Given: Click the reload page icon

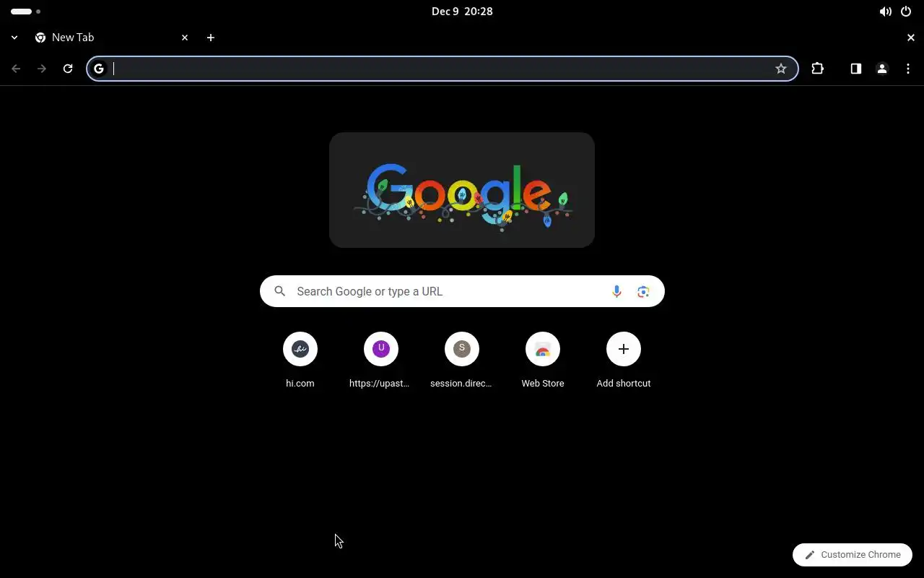Looking at the screenshot, I should click(x=68, y=69).
